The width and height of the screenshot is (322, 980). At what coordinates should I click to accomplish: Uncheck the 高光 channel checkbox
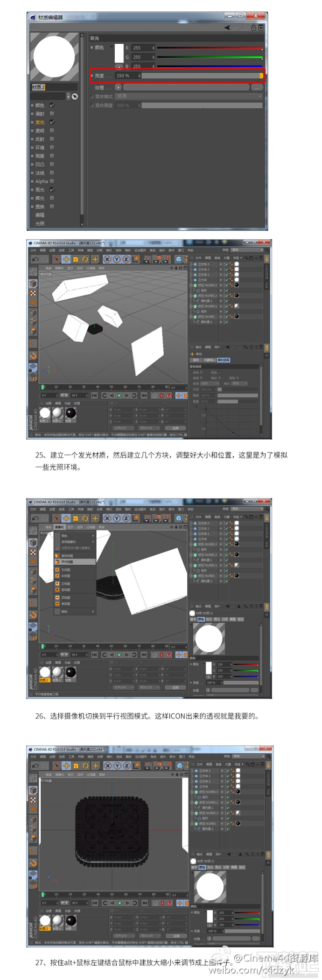(52, 190)
